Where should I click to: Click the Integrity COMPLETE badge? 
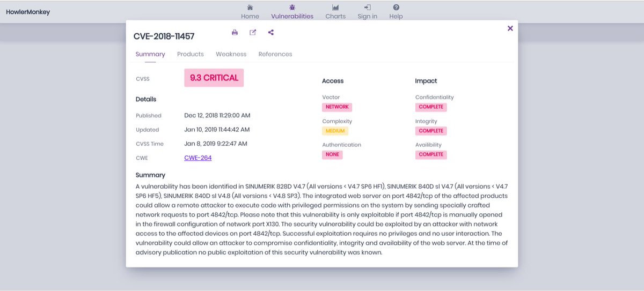coord(431,131)
